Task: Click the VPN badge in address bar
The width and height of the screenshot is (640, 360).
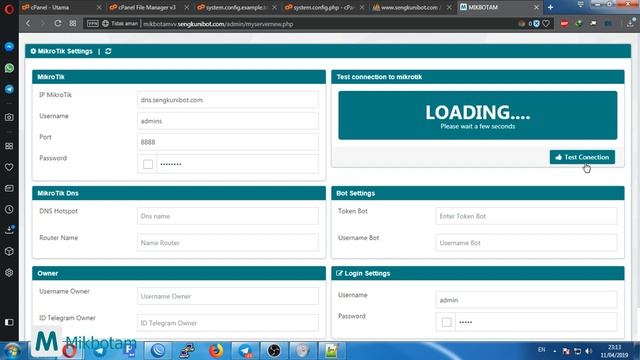Action: pos(93,24)
